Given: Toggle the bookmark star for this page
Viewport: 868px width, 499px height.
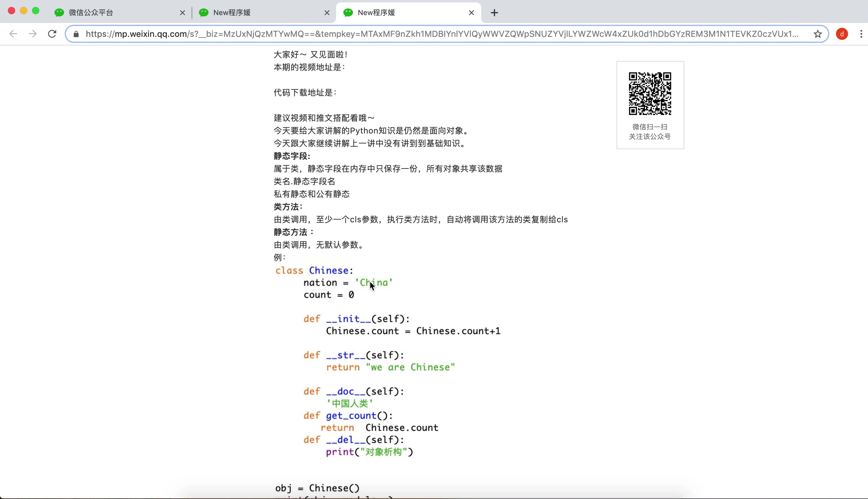Looking at the screenshot, I should click(x=818, y=34).
